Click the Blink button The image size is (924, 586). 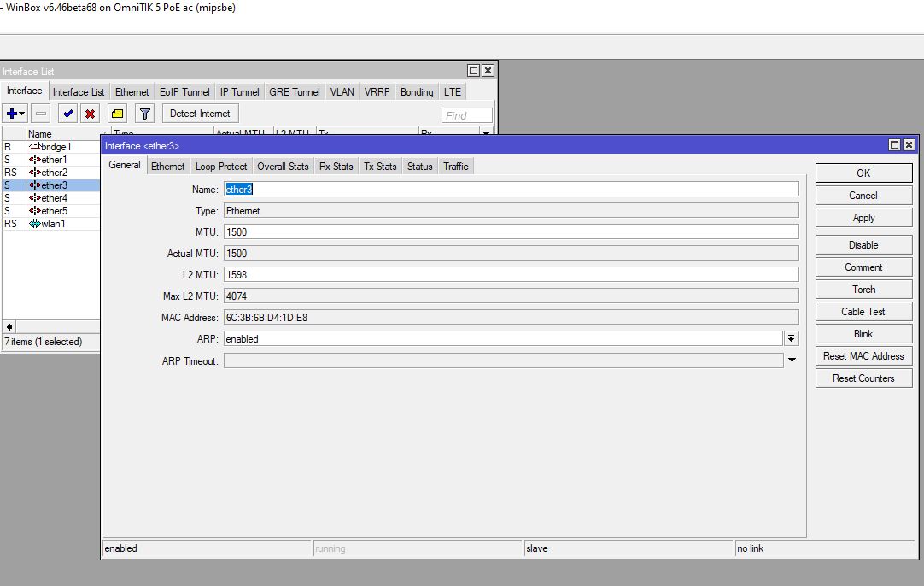(863, 334)
